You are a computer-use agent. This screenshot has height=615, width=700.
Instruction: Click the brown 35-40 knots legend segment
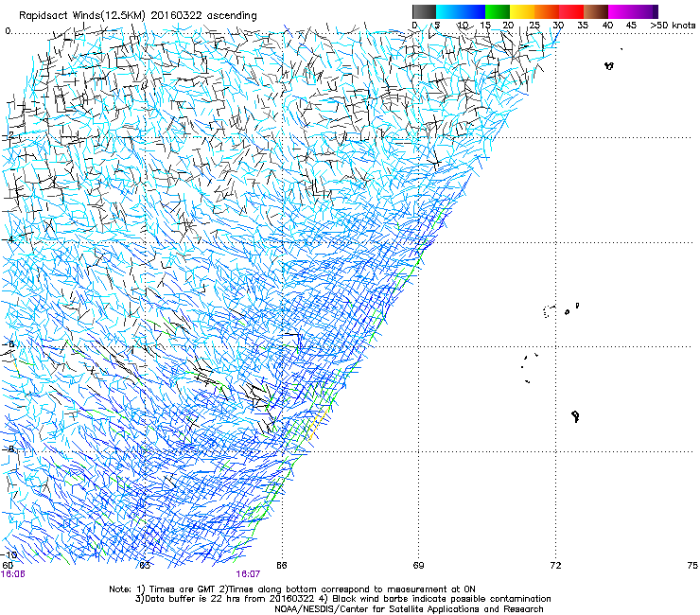pyautogui.click(x=596, y=11)
